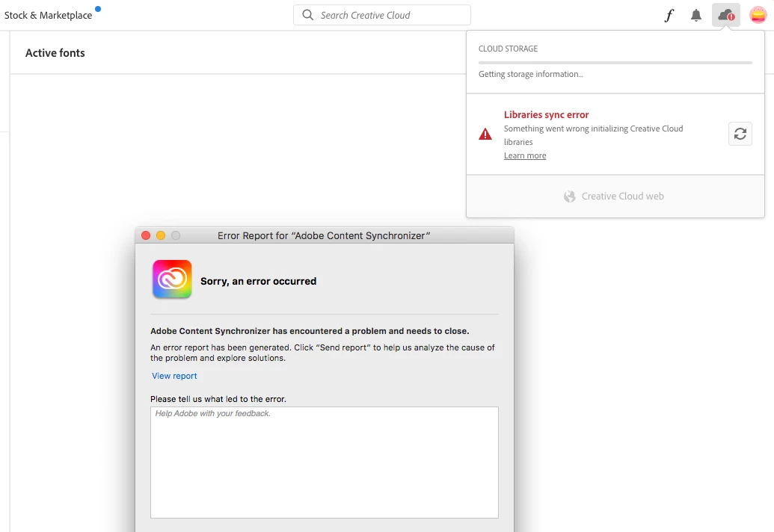774x532 pixels.
Task: Click the globe icon by Creative Cloud web
Action: [570, 197]
